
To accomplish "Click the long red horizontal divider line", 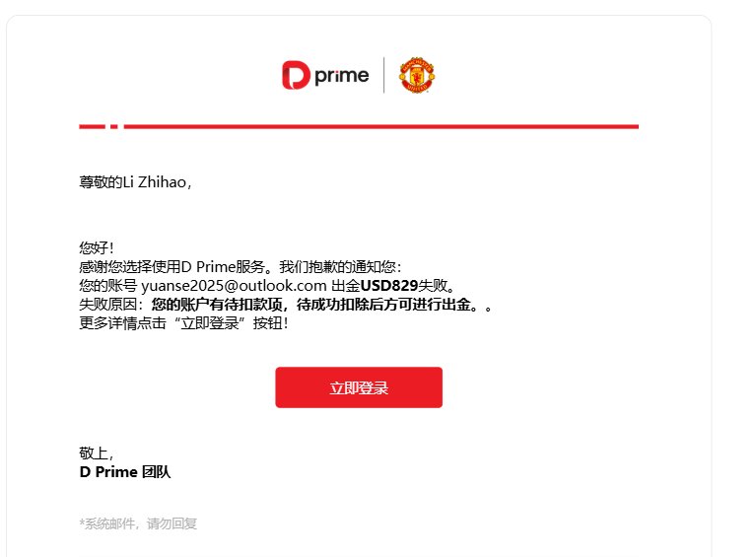I will pos(381,126).
